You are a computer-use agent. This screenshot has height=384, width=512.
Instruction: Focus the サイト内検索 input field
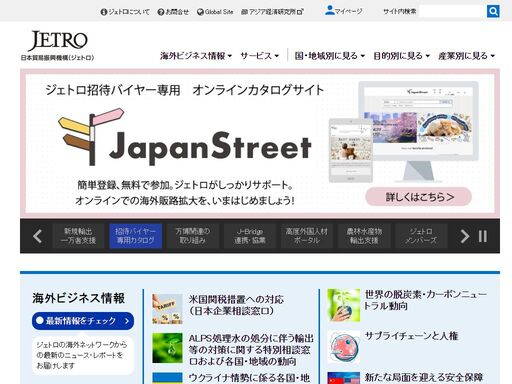tap(453, 11)
